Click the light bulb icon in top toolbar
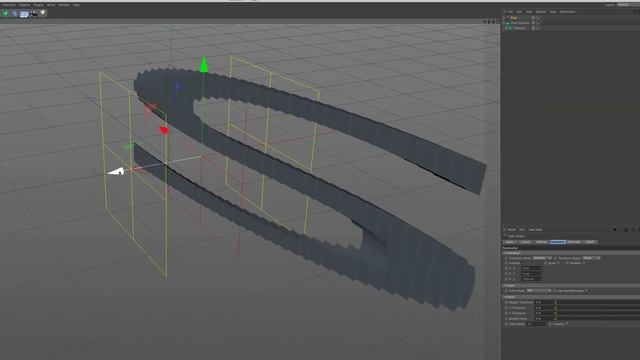This screenshot has width=640, height=360. click(x=43, y=13)
